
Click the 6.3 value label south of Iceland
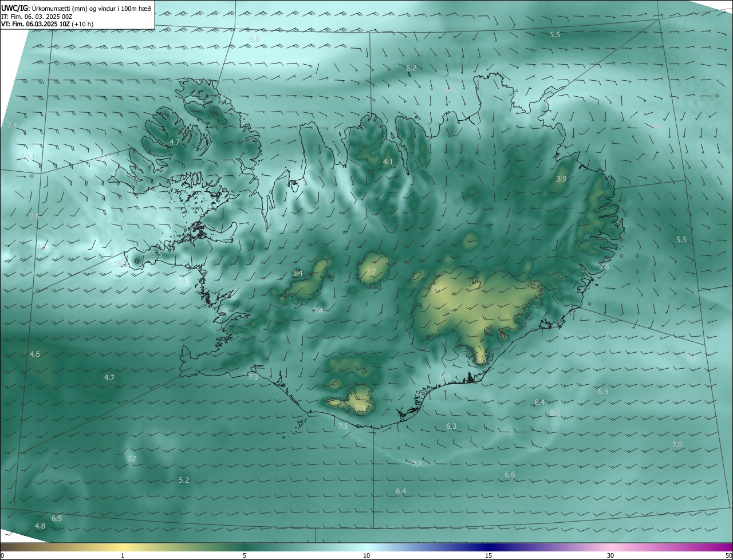[x=451, y=427]
